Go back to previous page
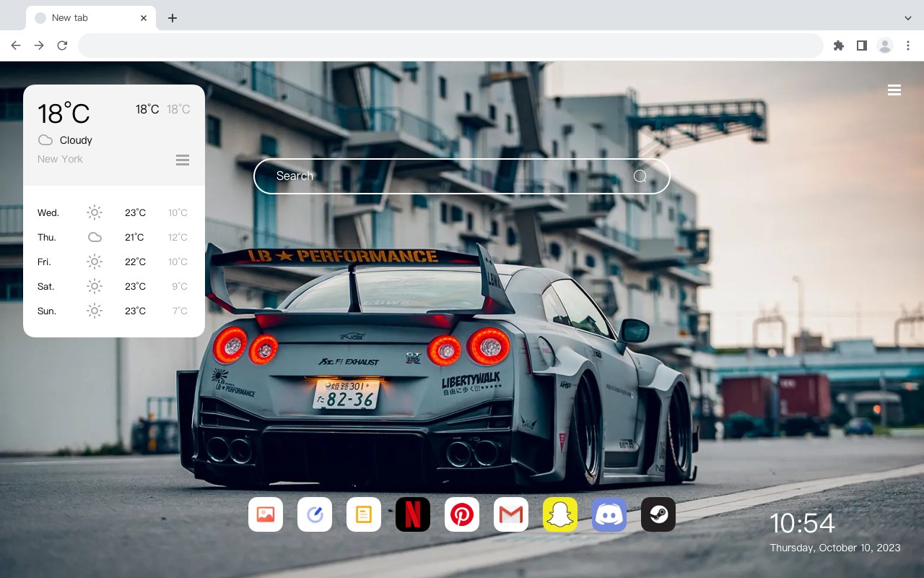Viewport: 924px width, 578px height. coord(16,46)
